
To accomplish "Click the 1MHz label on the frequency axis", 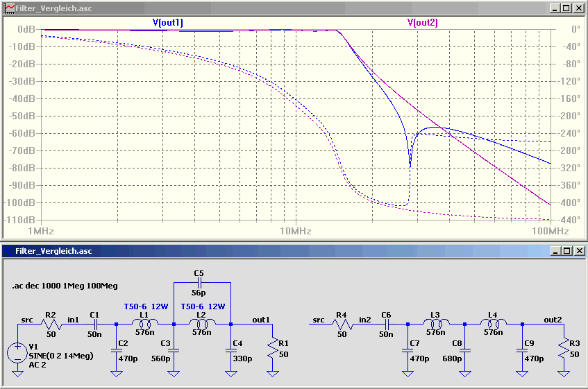I will pos(41,231).
